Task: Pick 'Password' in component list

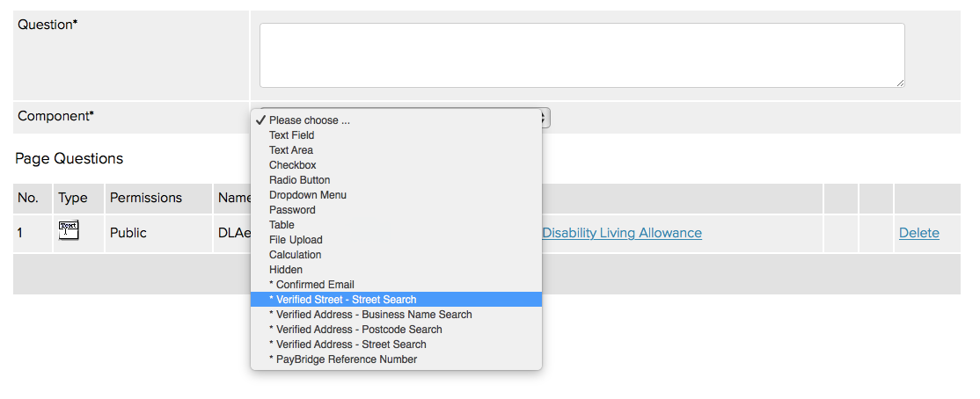Action: point(292,210)
